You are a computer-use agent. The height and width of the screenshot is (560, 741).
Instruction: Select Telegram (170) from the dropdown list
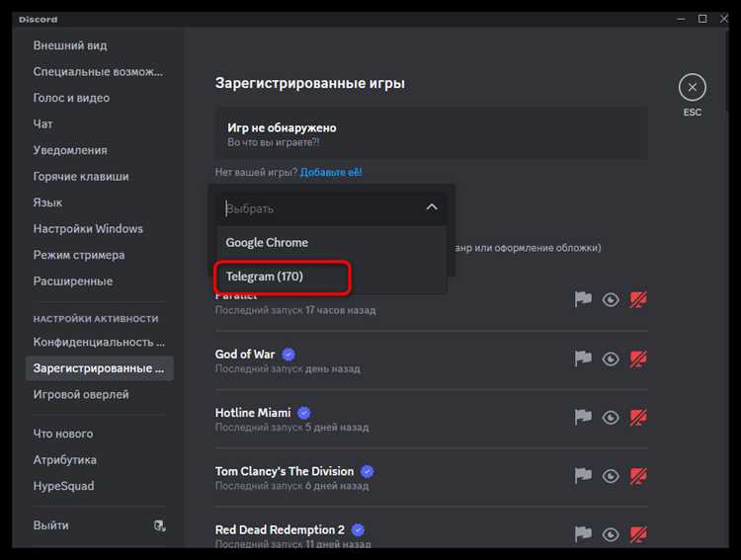pyautogui.click(x=331, y=277)
